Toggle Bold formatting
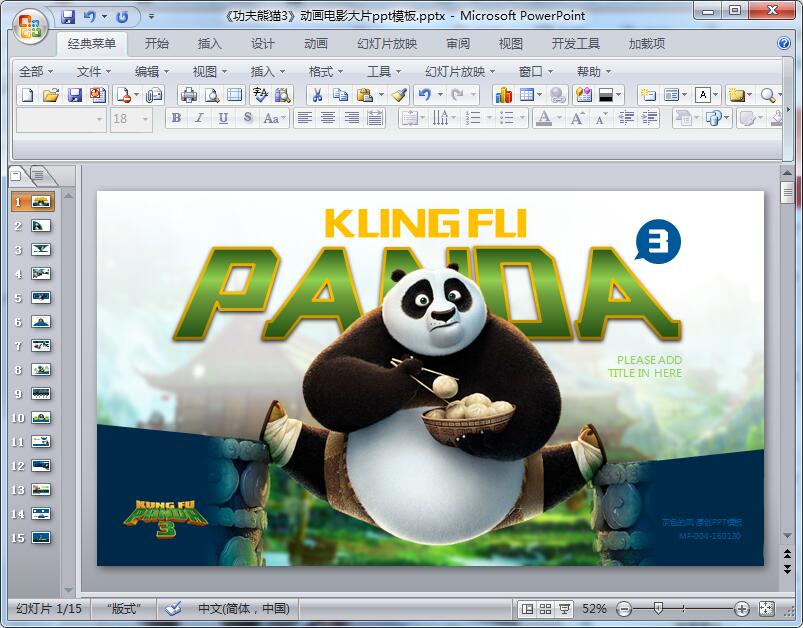 [177, 118]
